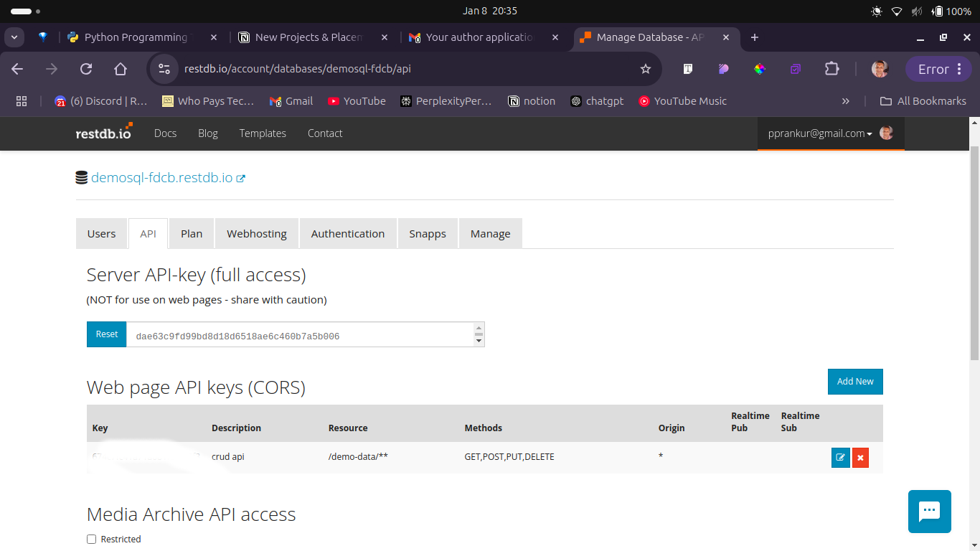The height and width of the screenshot is (551, 980).
Task: Open the Activities pill in top bar
Action: [25, 11]
